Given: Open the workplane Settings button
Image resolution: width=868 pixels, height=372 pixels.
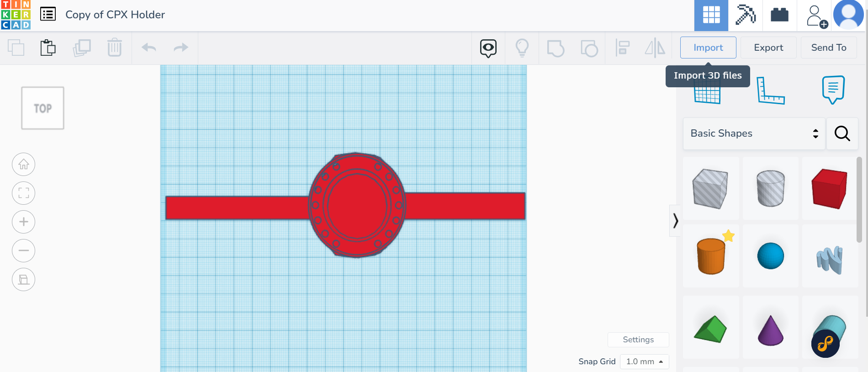Looking at the screenshot, I should (x=638, y=340).
